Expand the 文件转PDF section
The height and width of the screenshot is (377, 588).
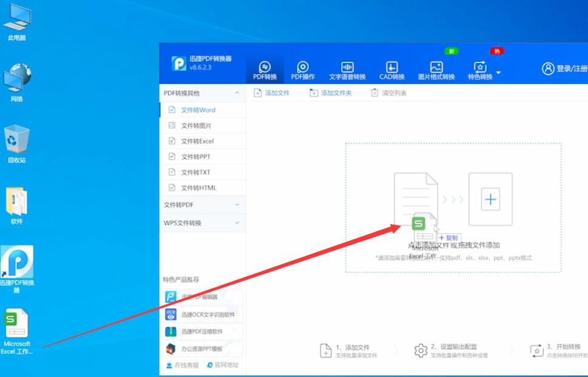203,205
